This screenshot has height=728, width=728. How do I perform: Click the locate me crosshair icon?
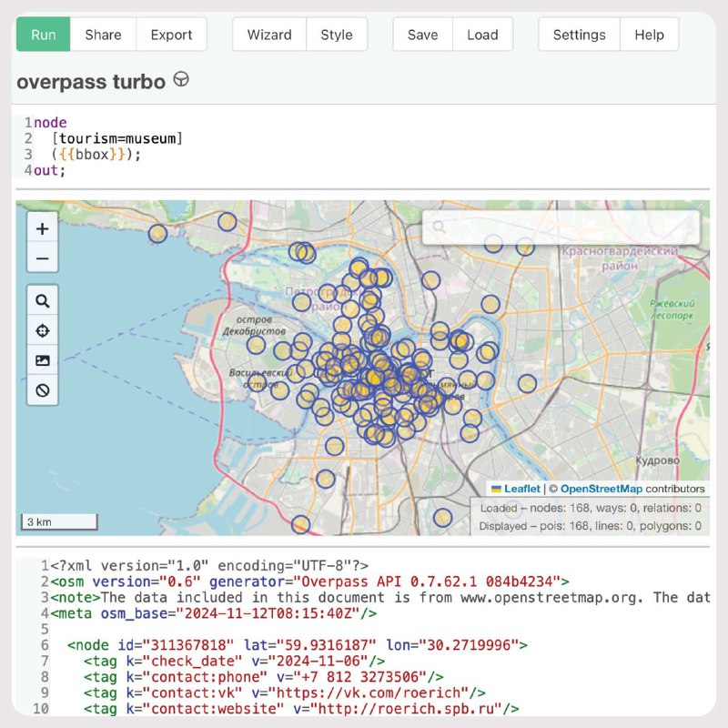tap(43, 330)
